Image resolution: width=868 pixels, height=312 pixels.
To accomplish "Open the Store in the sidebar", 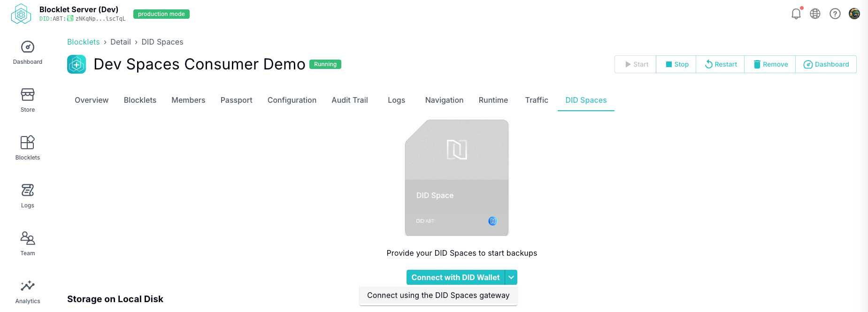I will click(x=28, y=100).
